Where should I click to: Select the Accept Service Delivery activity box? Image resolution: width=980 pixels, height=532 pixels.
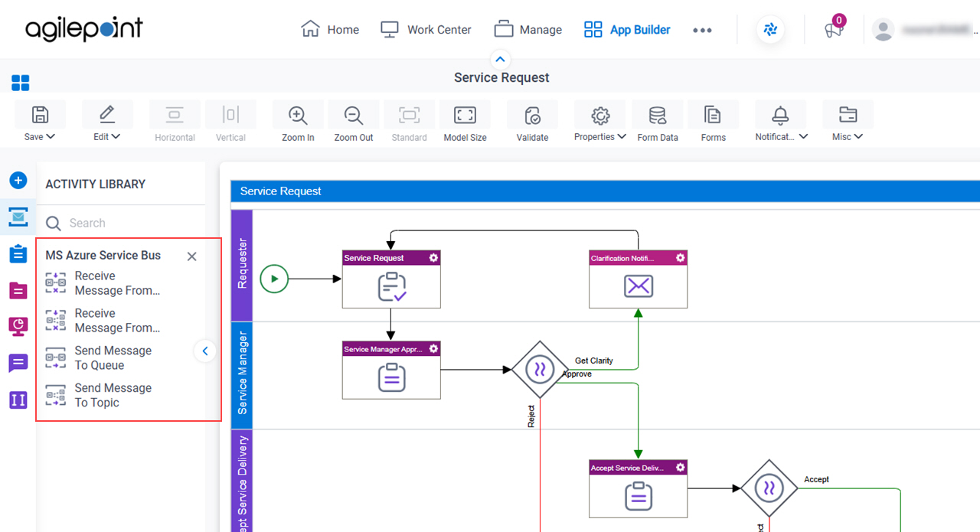tap(638, 488)
